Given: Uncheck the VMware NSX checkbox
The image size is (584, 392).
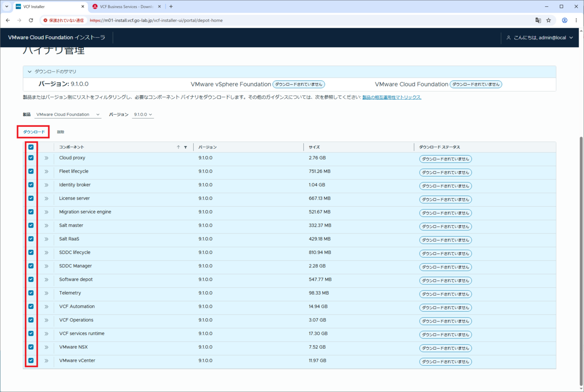Looking at the screenshot, I should click(31, 347).
